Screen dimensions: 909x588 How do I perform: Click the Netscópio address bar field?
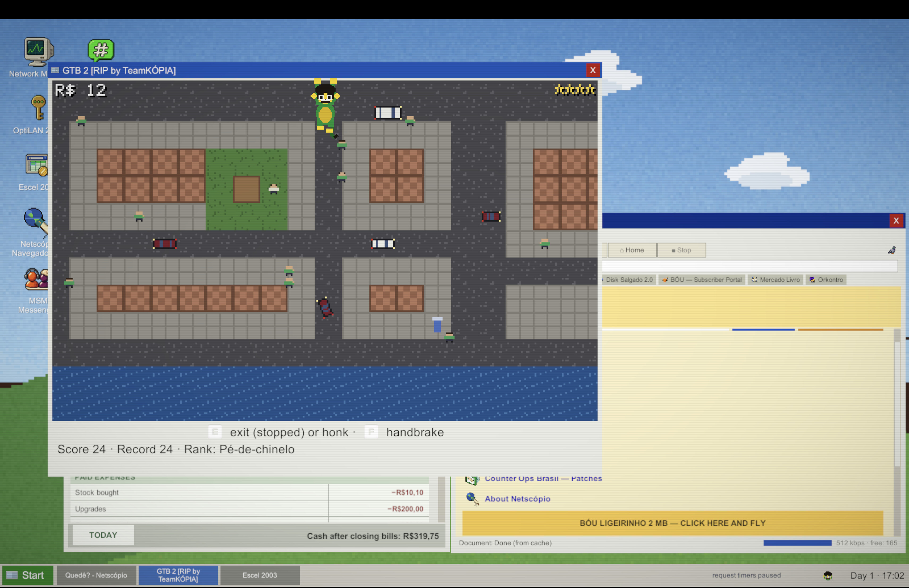[750, 266]
